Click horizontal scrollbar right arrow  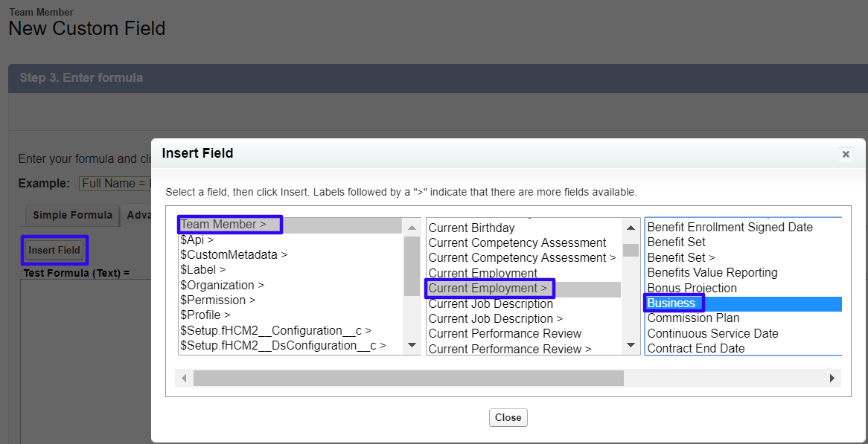tap(832, 379)
